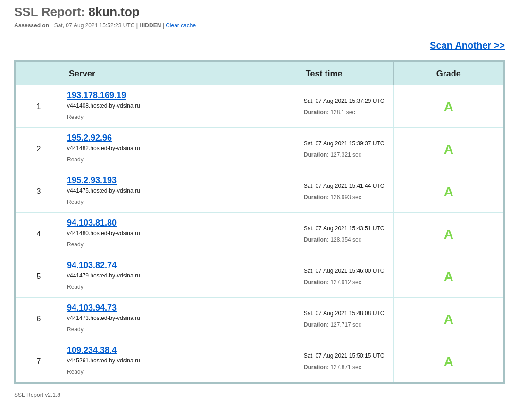Click Duration 126.993 sec value
This screenshot has height=420, width=519.
point(345,197)
